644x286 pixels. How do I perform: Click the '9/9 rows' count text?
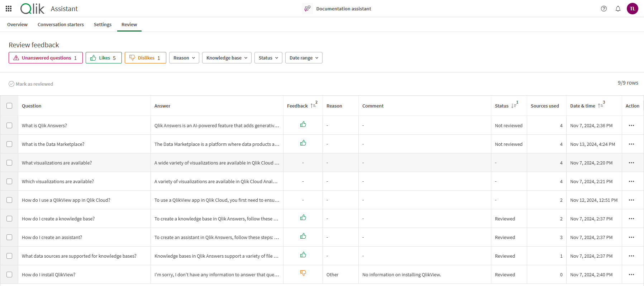pyautogui.click(x=628, y=83)
